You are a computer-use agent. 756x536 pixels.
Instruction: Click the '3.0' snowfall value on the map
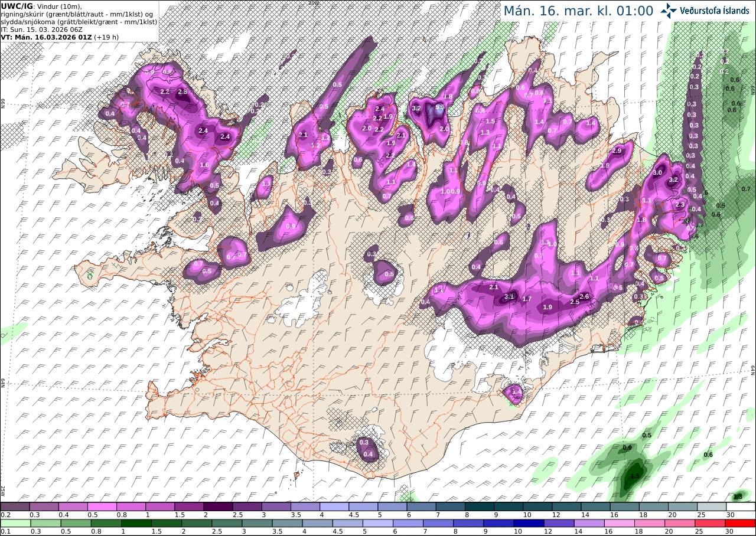pyautogui.click(x=657, y=172)
